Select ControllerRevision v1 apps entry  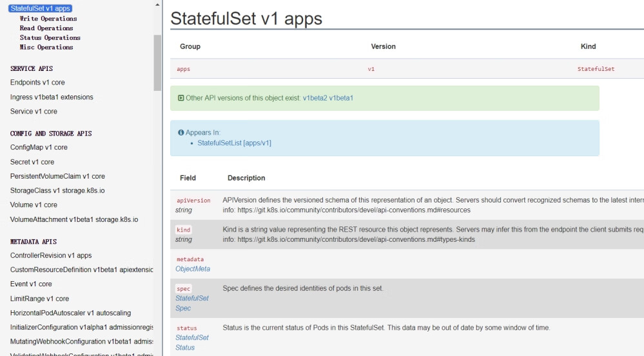tap(51, 255)
